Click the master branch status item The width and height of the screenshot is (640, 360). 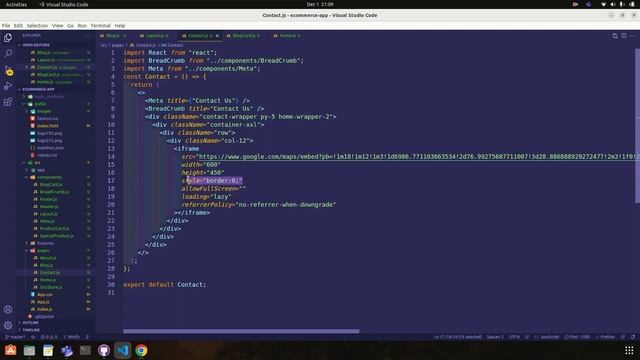tap(16, 337)
